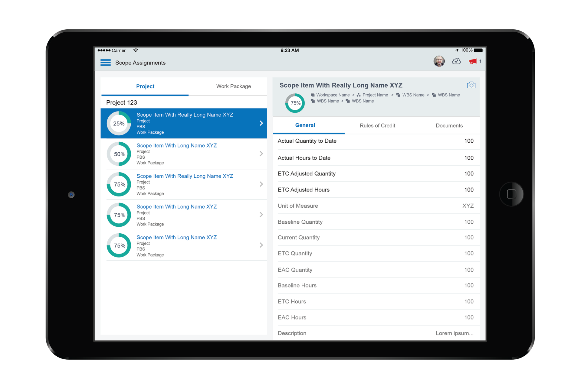Tap the camera icon in scope header
Viewport: 581px width, 392px height.
pos(471,85)
